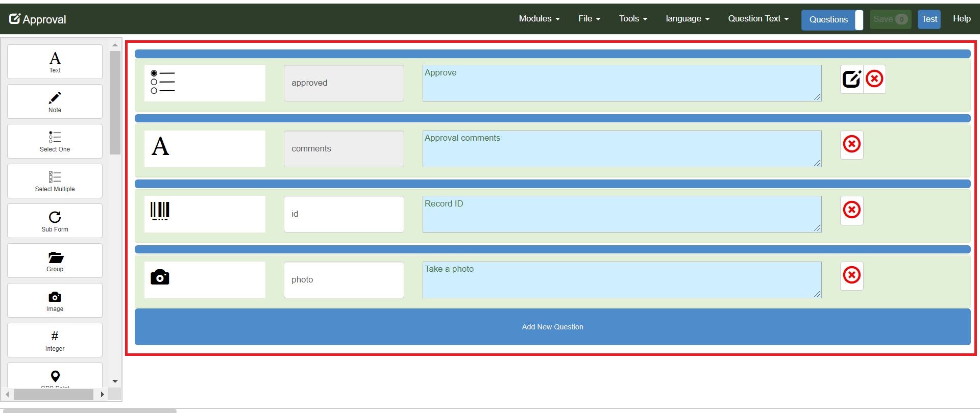This screenshot has width=980, height=413.
Task: Expand the Tools dropdown
Action: coord(633,19)
